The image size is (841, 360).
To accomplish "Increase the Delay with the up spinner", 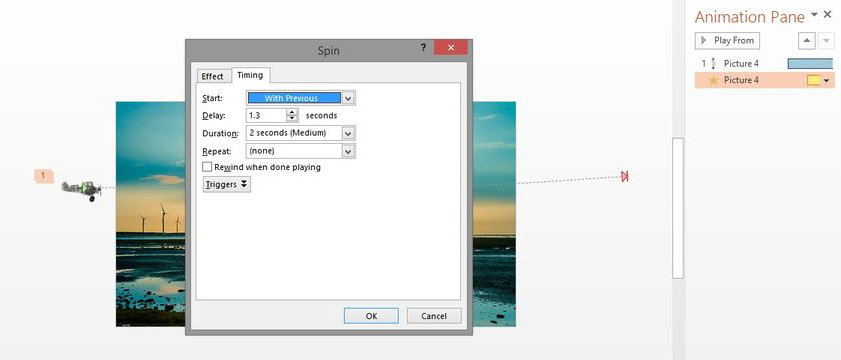I will tap(292, 112).
